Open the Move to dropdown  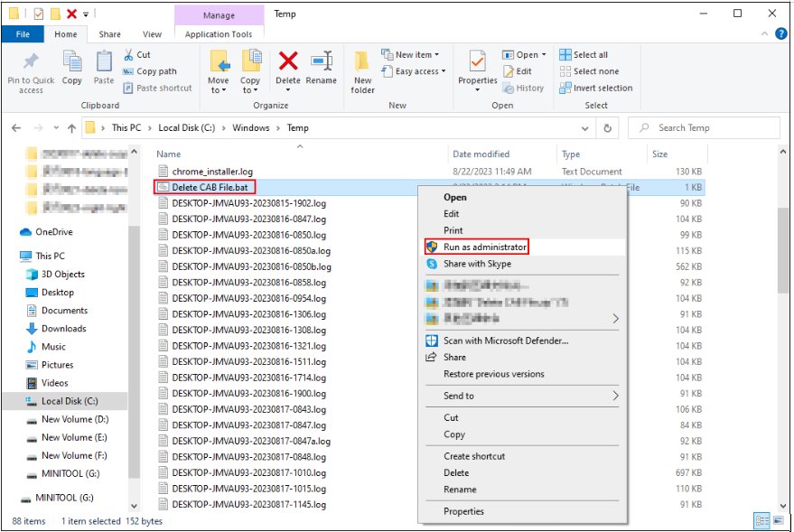coord(218,70)
